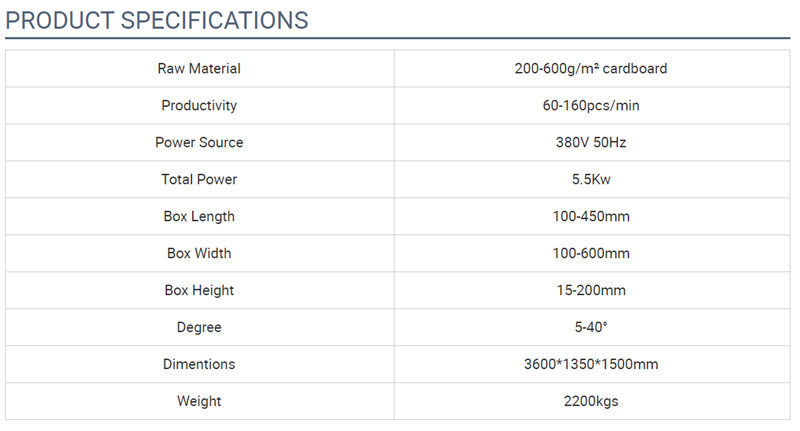
Task: Select the Box Height label
Action: [x=199, y=290]
